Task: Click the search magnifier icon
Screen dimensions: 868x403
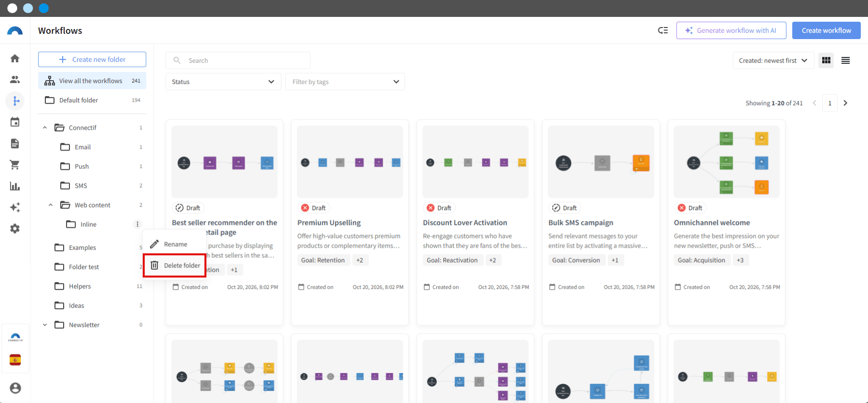Action: click(x=177, y=60)
